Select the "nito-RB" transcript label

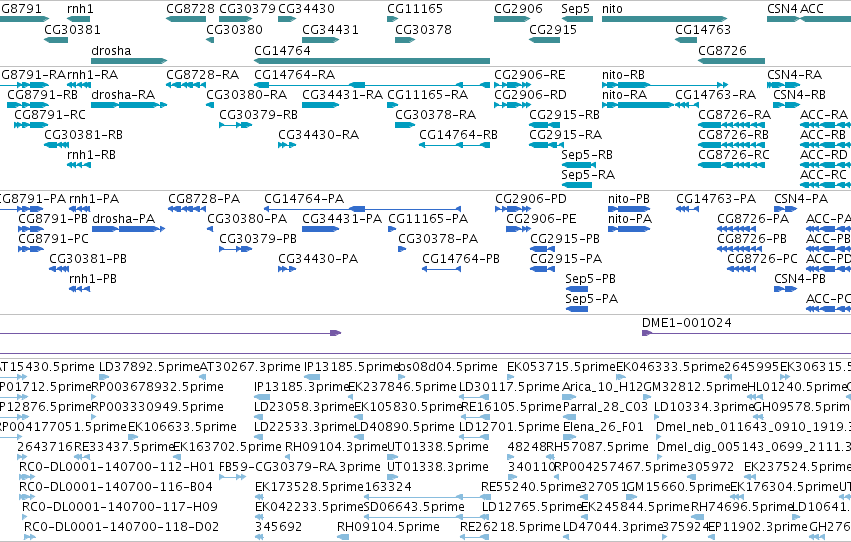click(623, 74)
